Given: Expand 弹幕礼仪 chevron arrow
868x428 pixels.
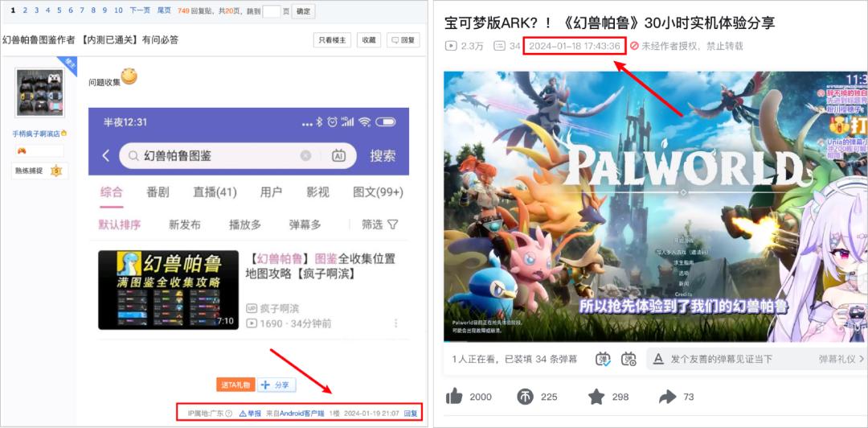Looking at the screenshot, I should [862, 360].
